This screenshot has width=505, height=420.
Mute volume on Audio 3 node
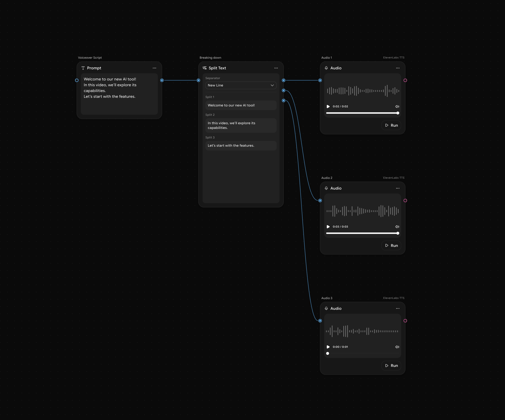point(397,347)
